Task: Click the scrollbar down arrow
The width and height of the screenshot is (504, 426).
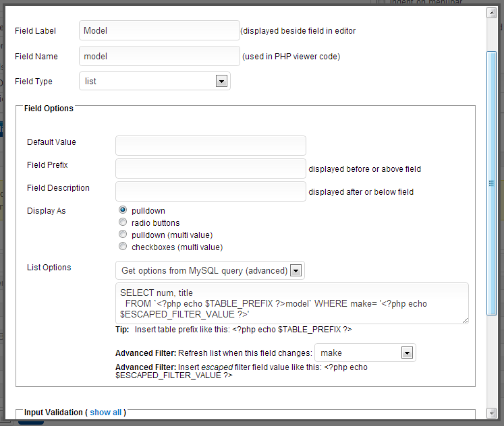Action: tap(492, 412)
